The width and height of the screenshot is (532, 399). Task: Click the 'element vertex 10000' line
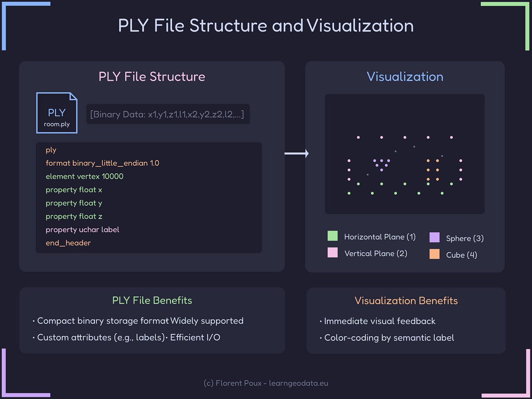click(x=85, y=177)
